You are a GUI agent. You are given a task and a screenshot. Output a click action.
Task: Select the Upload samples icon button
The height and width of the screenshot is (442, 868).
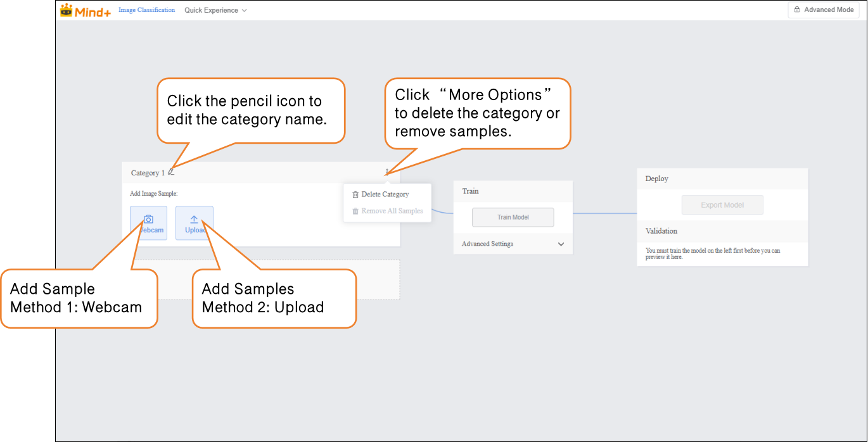click(195, 222)
